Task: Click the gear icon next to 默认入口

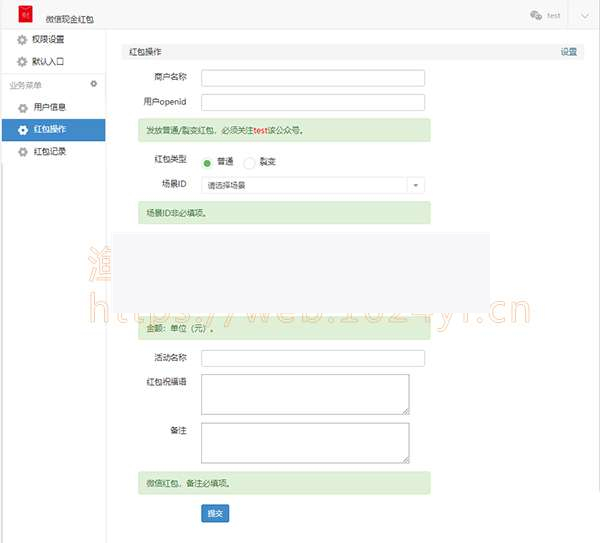Action: pos(22,62)
